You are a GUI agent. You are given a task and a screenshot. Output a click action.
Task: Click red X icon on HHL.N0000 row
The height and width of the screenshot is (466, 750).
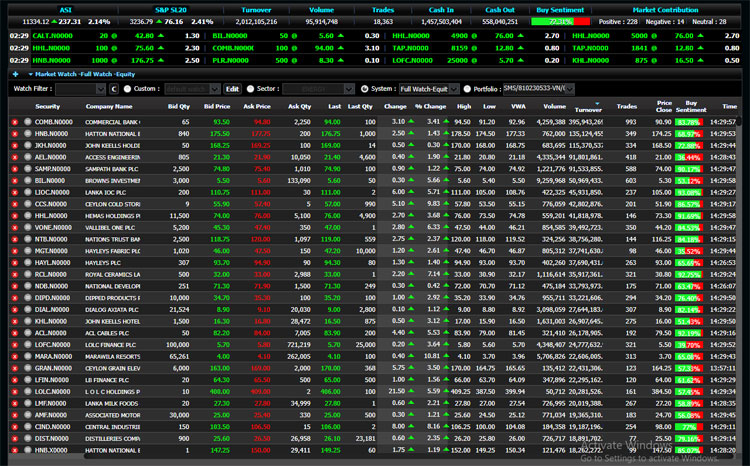point(15,216)
